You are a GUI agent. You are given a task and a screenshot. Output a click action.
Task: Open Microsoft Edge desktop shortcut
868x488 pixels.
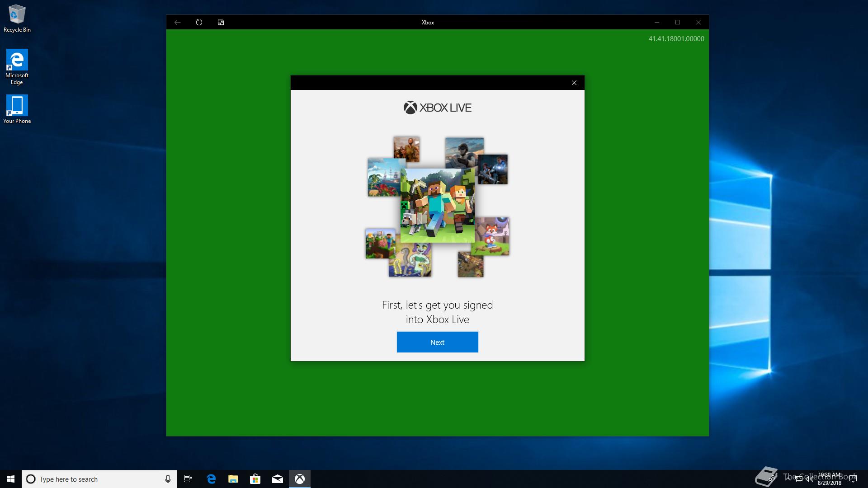[x=17, y=67]
